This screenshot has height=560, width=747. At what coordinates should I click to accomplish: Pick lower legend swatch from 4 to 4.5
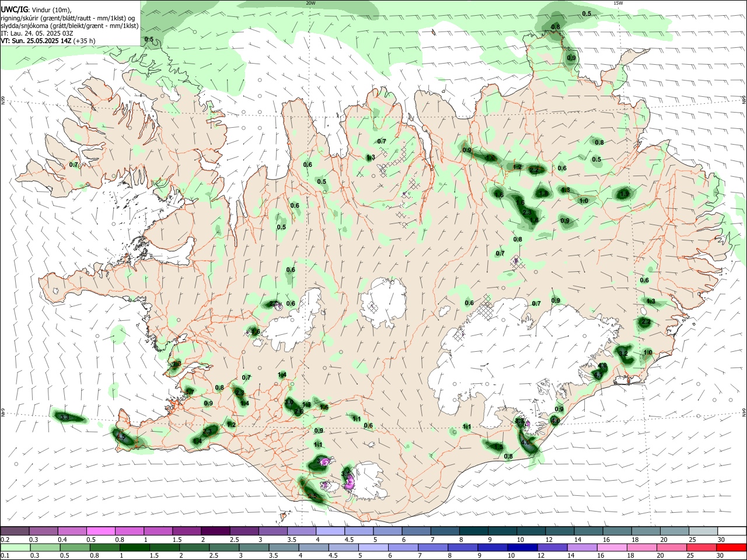pyautogui.click(x=314, y=547)
